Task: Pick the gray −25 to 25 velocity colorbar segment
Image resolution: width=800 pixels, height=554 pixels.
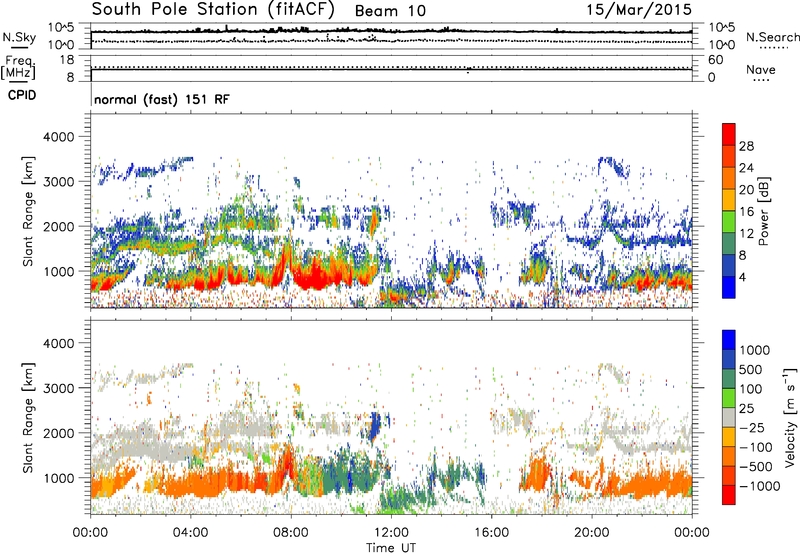Action: pos(729,417)
